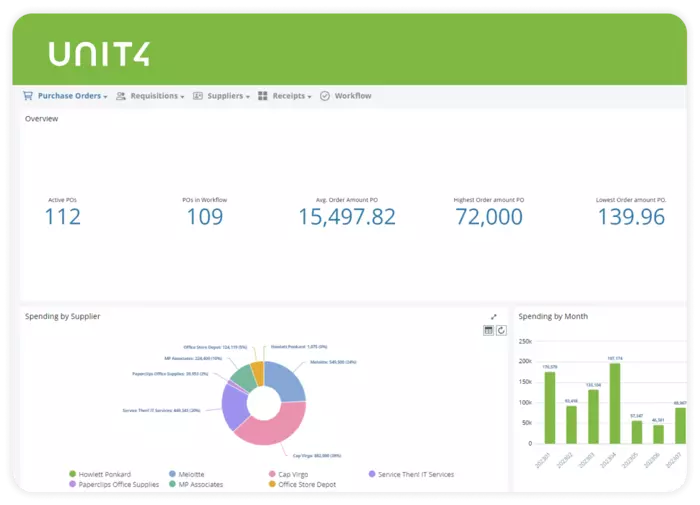Viewport: 700px width, 505px height.
Task: Click the Suppliers ID card icon
Action: 197,96
